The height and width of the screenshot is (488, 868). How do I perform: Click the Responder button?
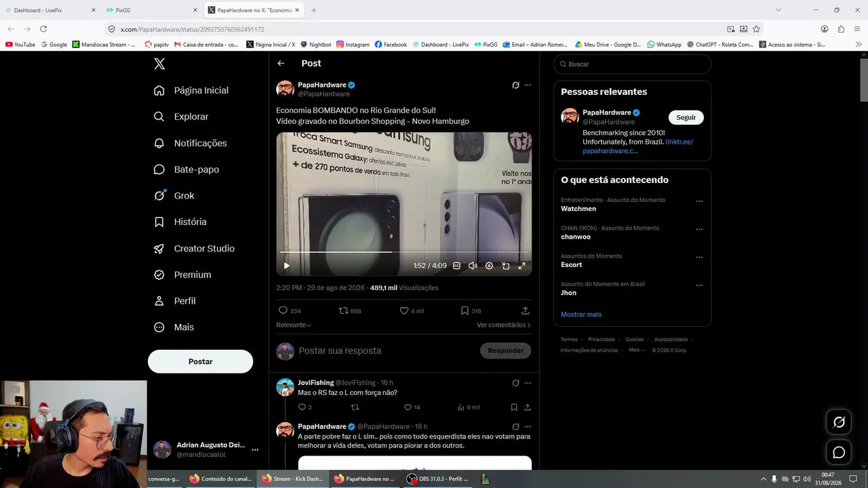click(505, 350)
